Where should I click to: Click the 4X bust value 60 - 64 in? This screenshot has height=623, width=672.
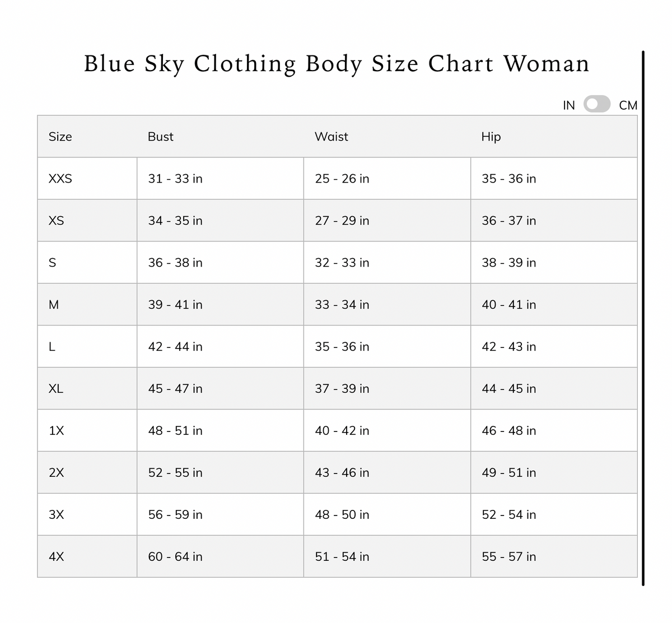(175, 557)
